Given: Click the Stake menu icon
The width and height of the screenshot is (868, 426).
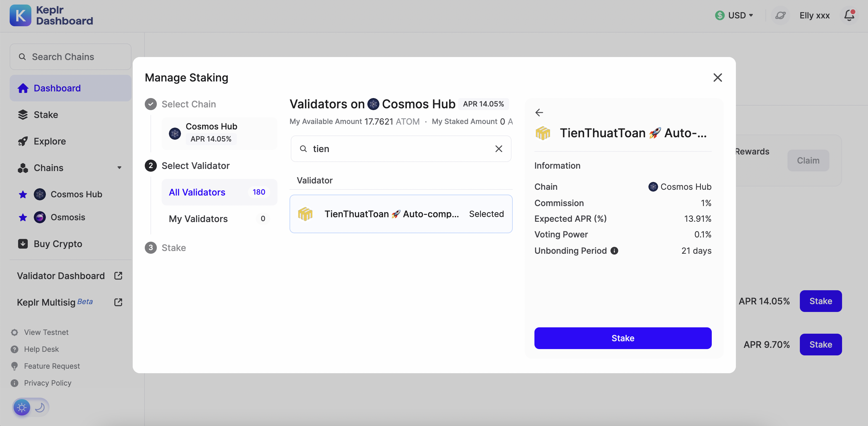Looking at the screenshot, I should point(22,114).
